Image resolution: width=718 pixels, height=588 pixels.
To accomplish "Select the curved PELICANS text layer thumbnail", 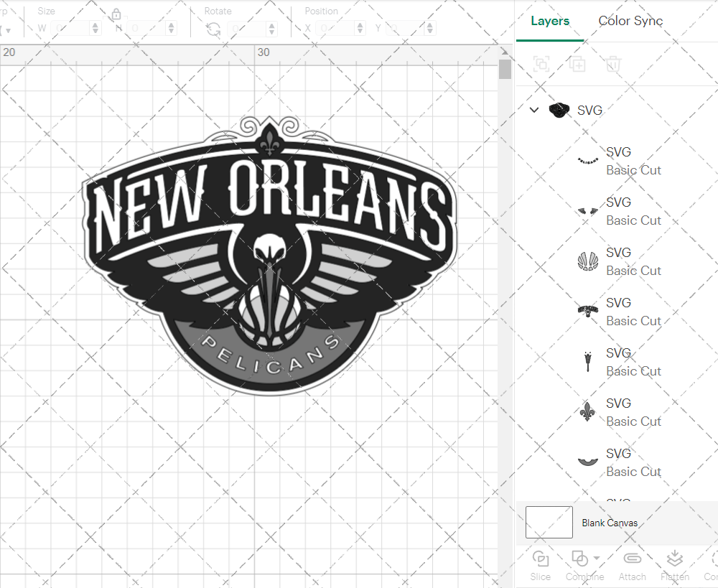I will click(588, 161).
